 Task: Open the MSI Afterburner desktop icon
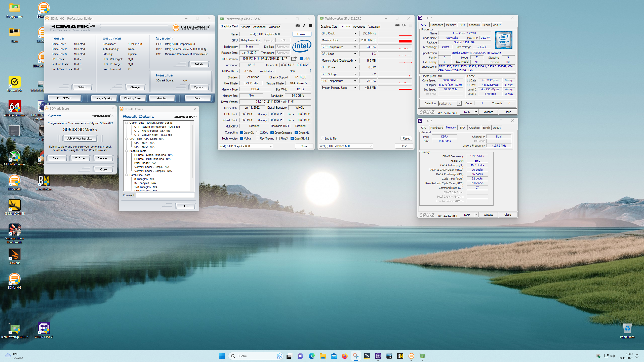(x=14, y=158)
